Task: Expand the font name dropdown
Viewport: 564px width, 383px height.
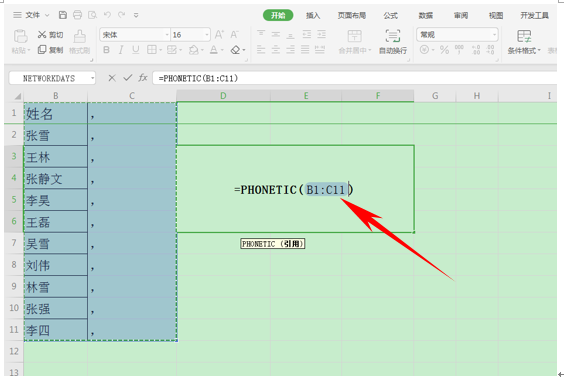Action: pyautogui.click(x=167, y=35)
